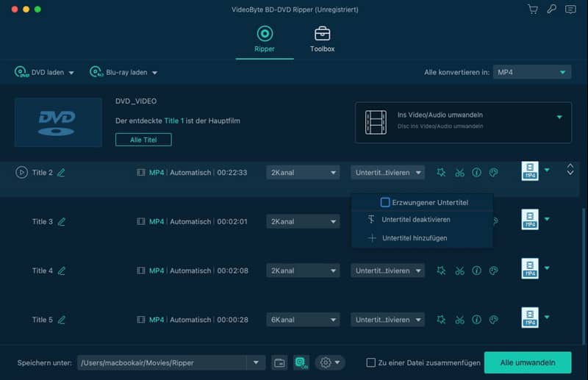Screen dimensions: 588x380
Task: Show Title 5 media info icon
Action: (476, 320)
